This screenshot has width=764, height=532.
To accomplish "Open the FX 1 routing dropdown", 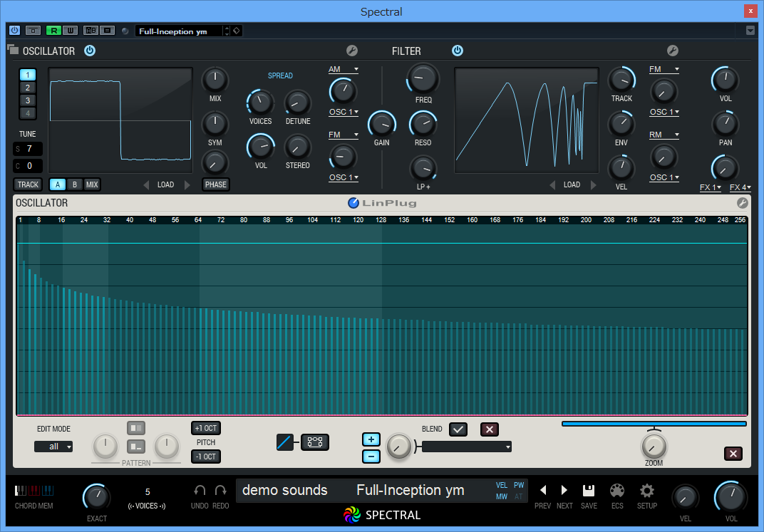I will [x=711, y=187].
